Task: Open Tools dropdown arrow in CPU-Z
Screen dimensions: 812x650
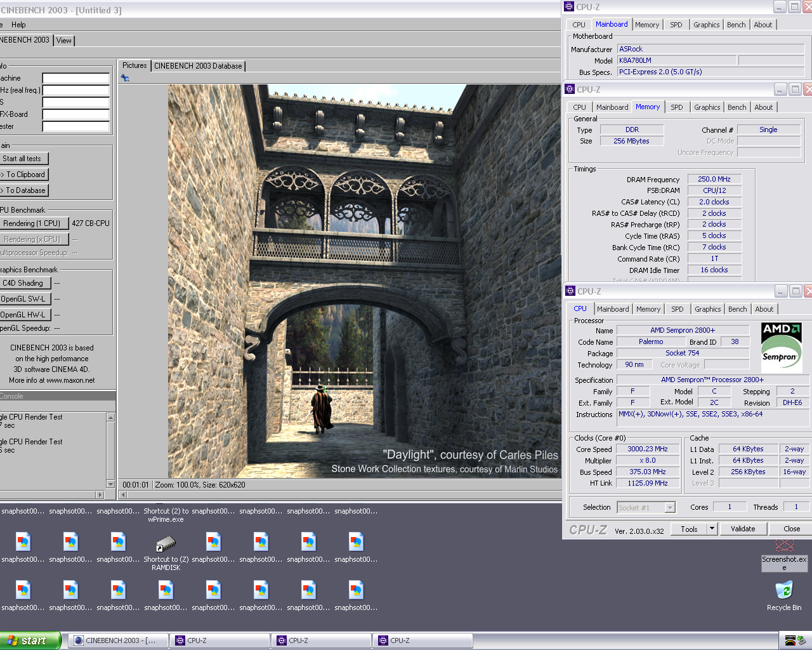Action: click(712, 529)
